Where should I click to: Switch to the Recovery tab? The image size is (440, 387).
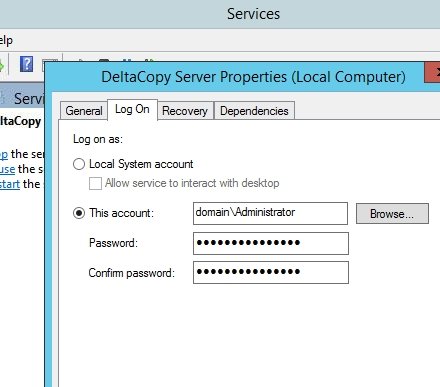[x=185, y=111]
